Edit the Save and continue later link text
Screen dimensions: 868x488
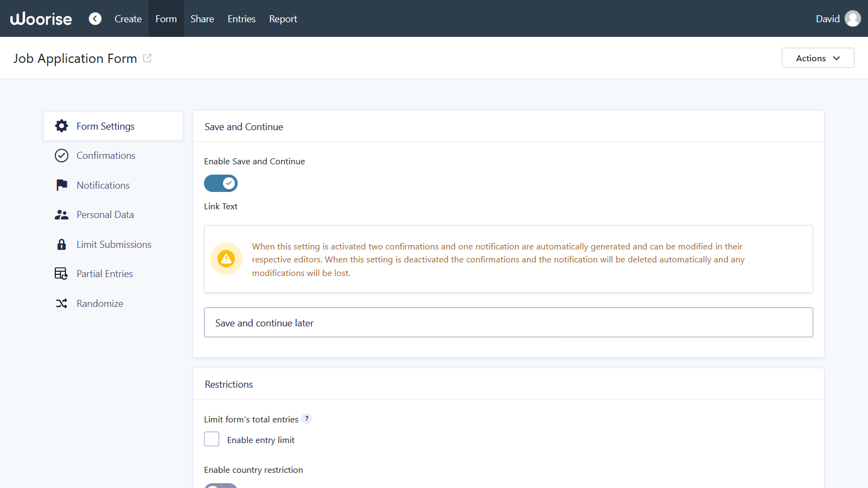pos(508,322)
